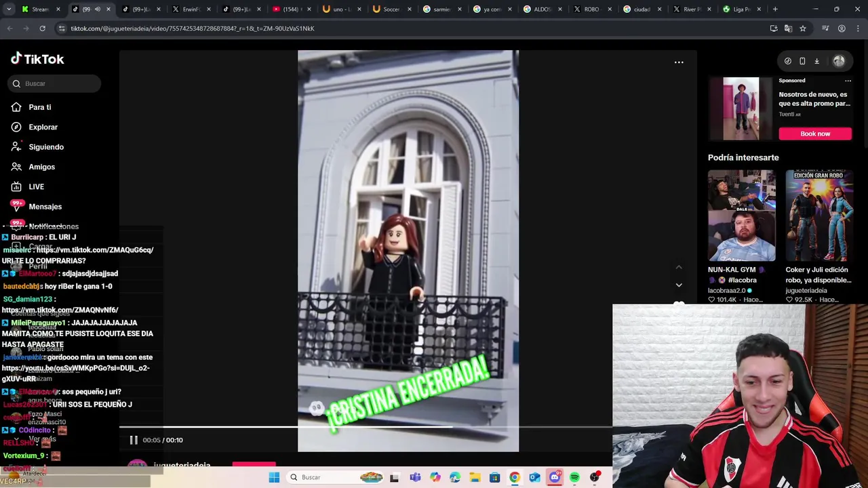Click the LIVE camera icon
This screenshot has height=488, width=868.
[16, 186]
